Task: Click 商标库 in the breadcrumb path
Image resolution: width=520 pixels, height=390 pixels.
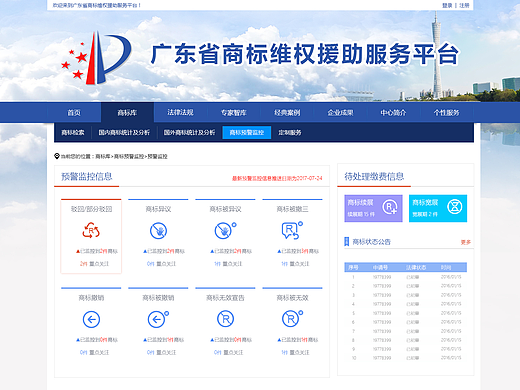Action: click(103, 156)
